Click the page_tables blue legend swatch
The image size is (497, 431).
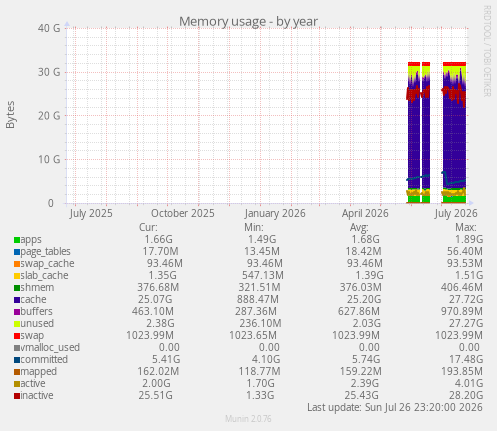point(17,252)
